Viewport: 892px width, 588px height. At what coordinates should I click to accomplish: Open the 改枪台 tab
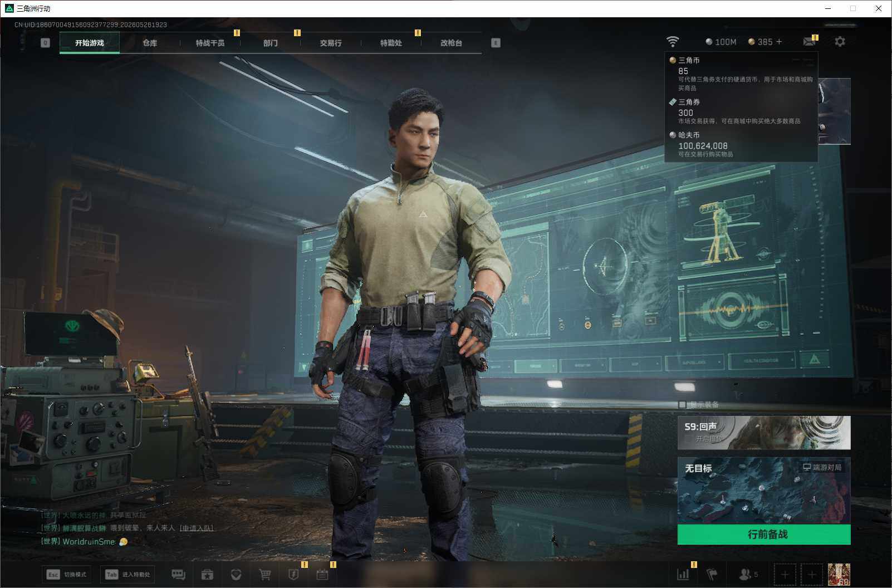click(451, 43)
